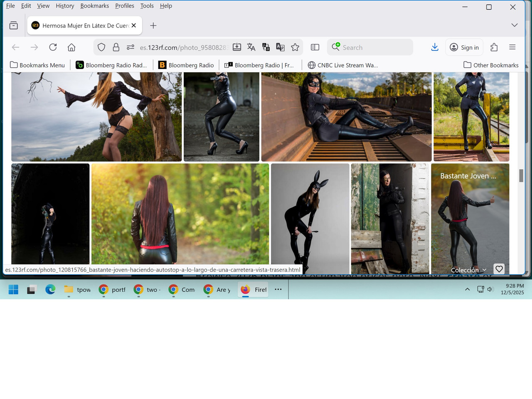Open the tab list chevron
Screen dimensions: 532x399
pyautogui.click(x=515, y=25)
